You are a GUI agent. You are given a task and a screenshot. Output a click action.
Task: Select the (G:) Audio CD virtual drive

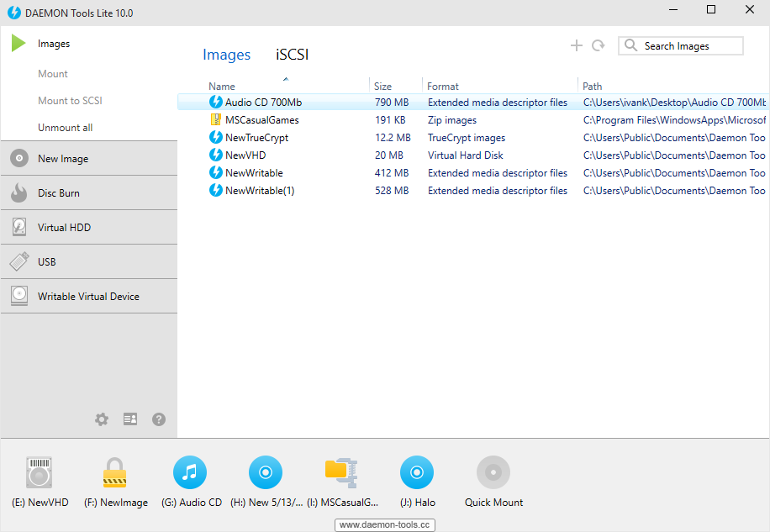190,473
